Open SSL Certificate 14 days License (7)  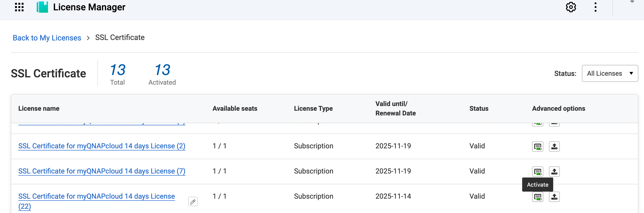pyautogui.click(x=102, y=171)
